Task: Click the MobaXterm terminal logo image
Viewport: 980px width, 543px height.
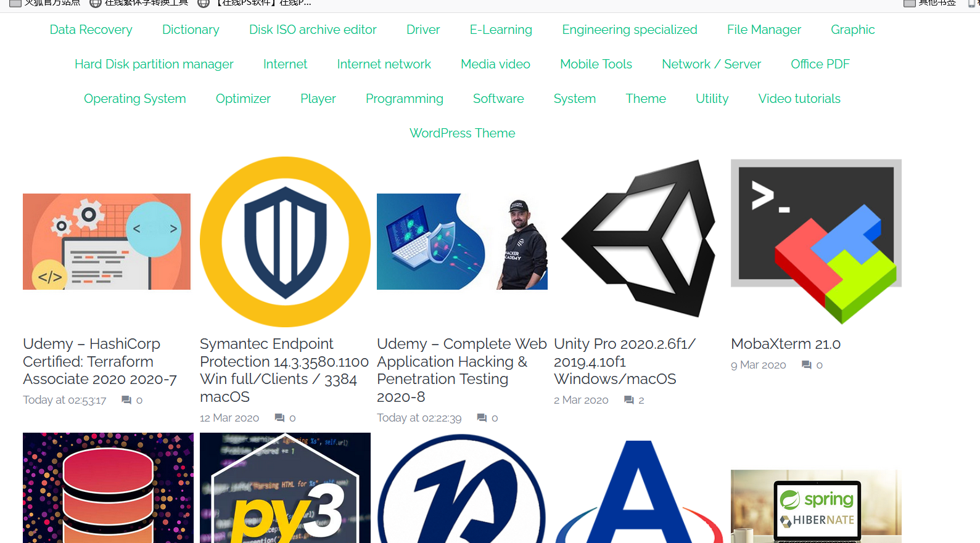Action: coord(816,242)
